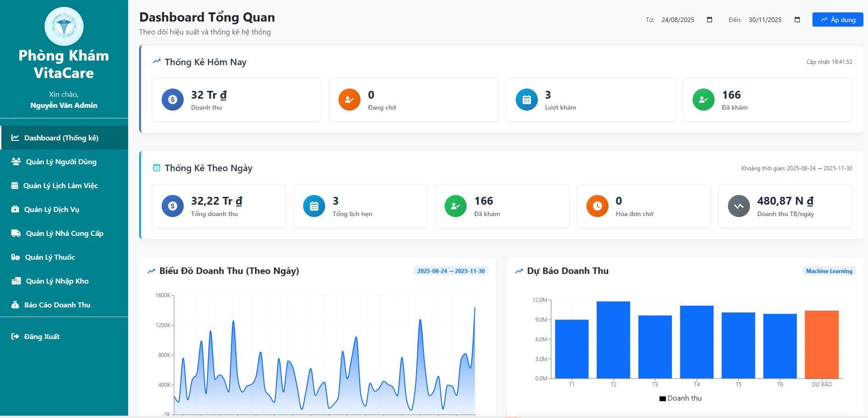Click the blue calendar icon for Lượt khám
Viewport: 868px width, 418px height.
coord(527,100)
